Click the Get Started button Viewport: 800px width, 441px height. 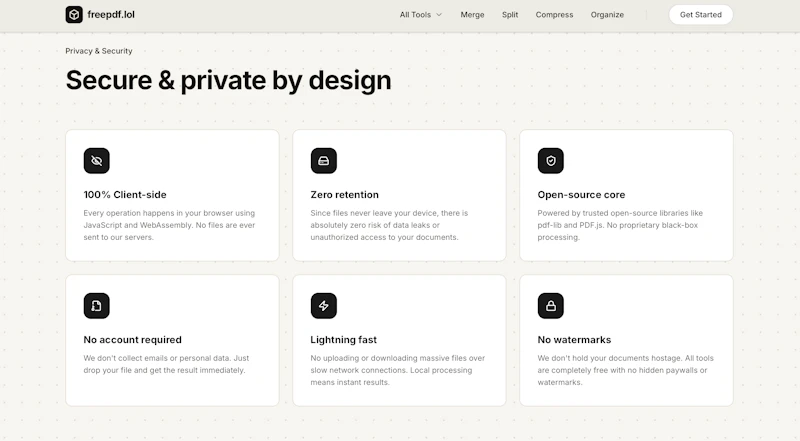tap(701, 15)
